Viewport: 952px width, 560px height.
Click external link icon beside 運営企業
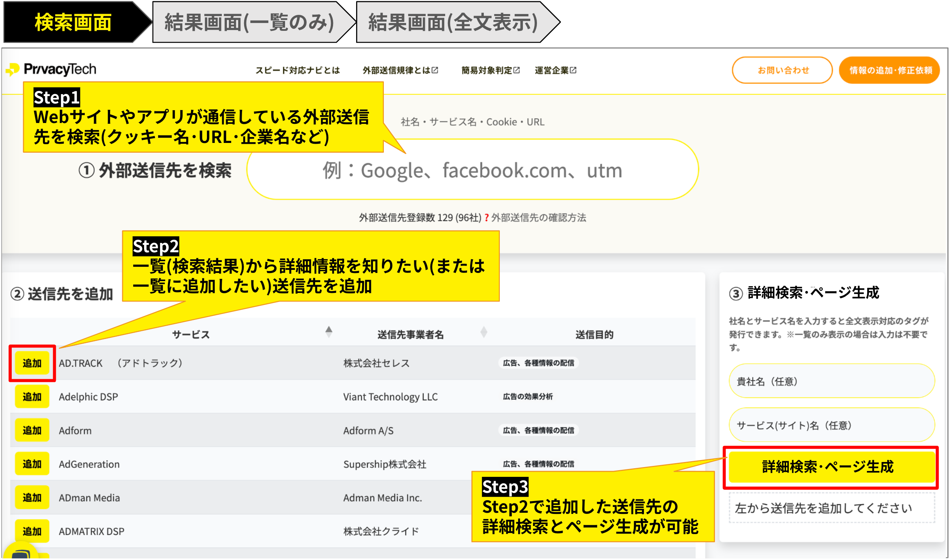pos(573,70)
